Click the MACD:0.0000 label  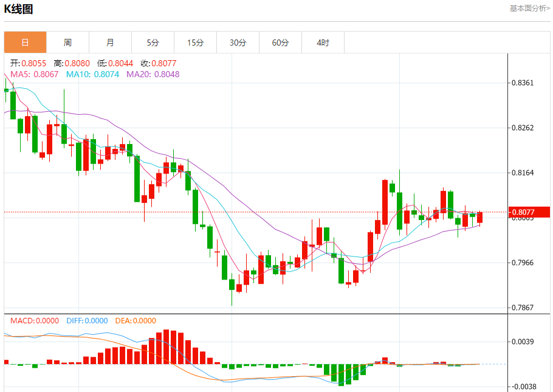[x=35, y=320]
